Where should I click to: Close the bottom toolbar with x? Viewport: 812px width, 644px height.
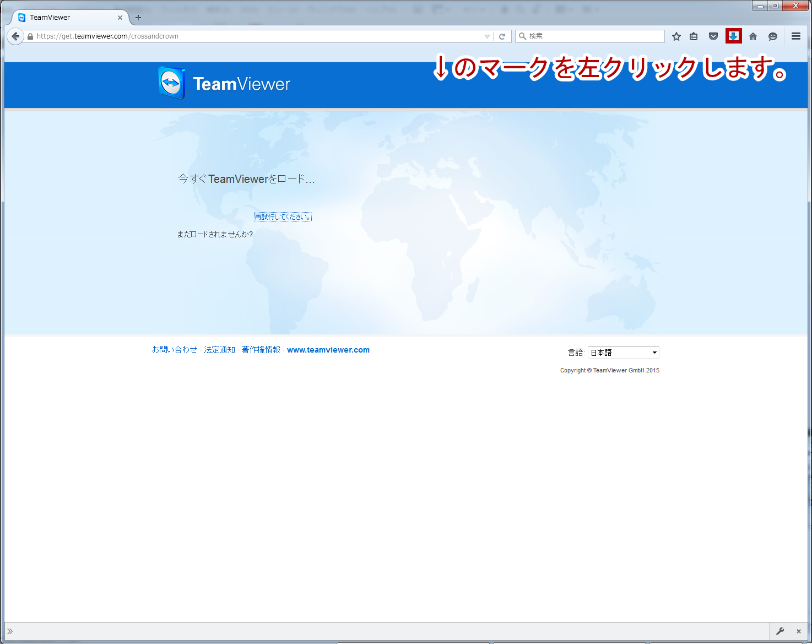point(799,631)
